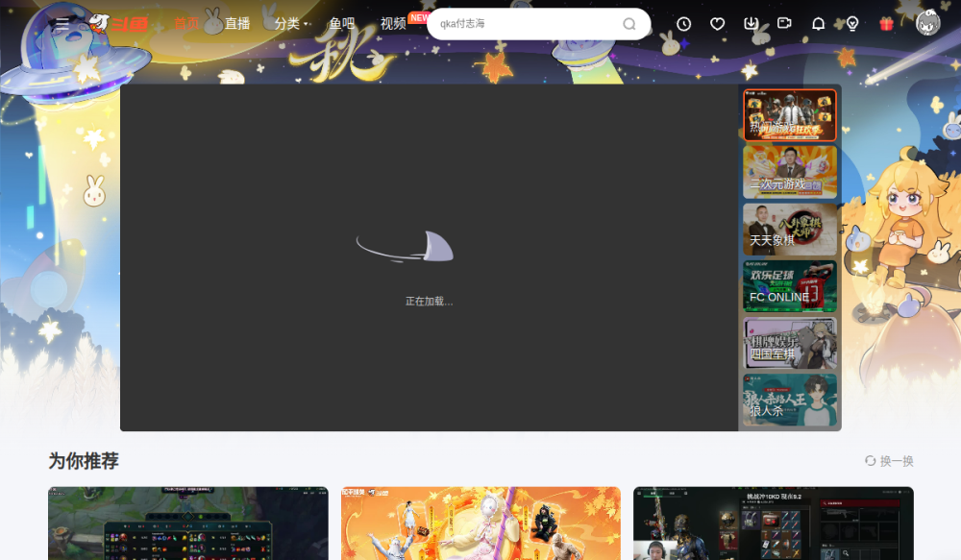Open the orange autumn-themed recommended card
The image size is (961, 560).
[480, 523]
